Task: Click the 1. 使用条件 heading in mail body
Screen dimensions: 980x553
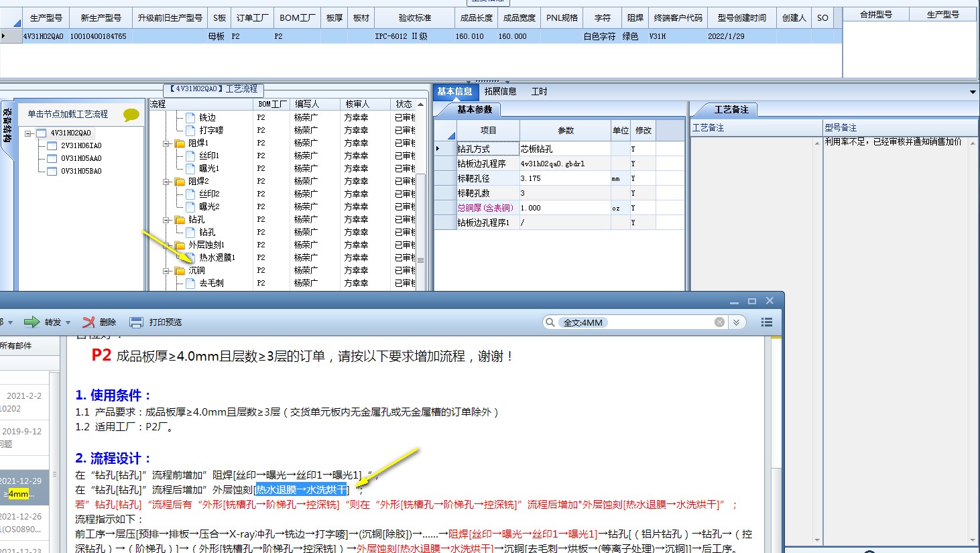Action: 113,395
